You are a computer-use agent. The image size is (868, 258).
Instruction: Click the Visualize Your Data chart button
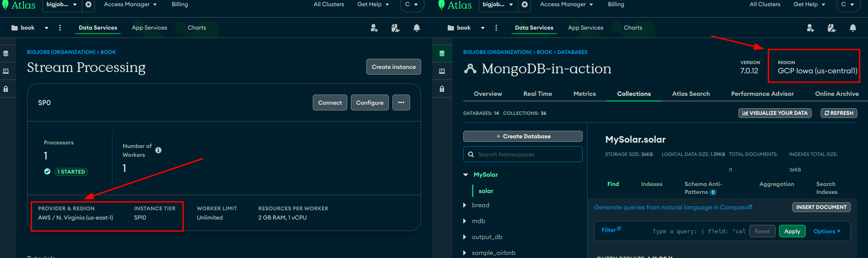[775, 113]
